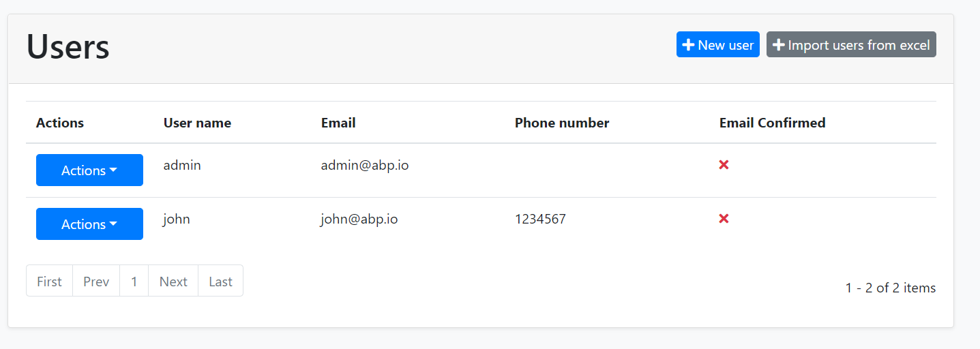The image size is (980, 349).
Task: Go to the Next page
Action: pos(173,282)
